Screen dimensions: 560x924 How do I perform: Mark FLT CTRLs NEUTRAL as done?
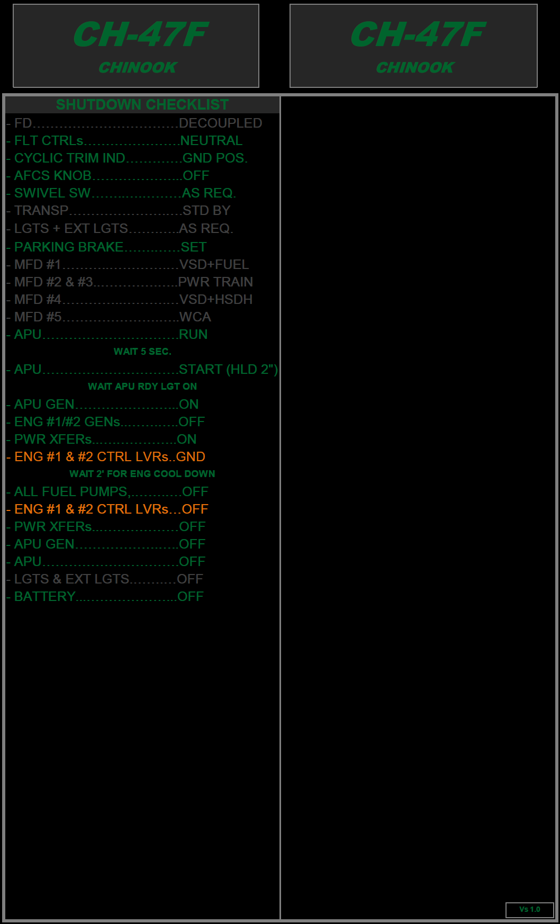click(x=125, y=140)
